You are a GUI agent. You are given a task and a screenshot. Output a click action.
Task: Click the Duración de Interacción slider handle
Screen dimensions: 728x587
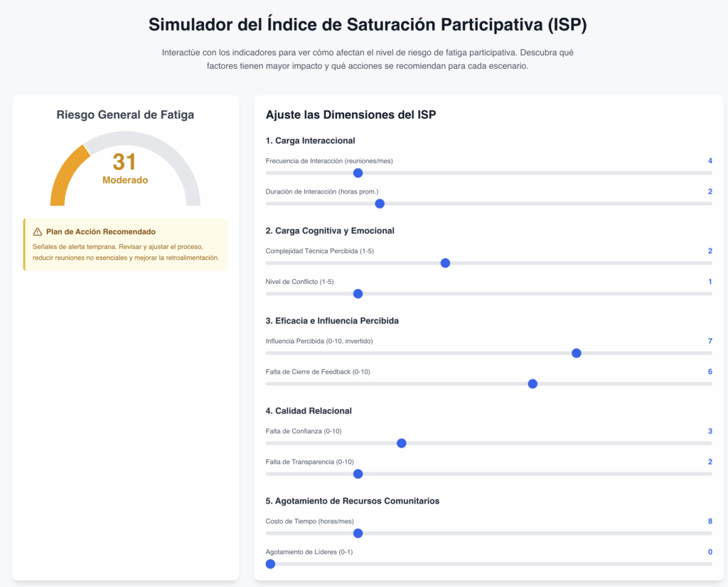coord(380,203)
